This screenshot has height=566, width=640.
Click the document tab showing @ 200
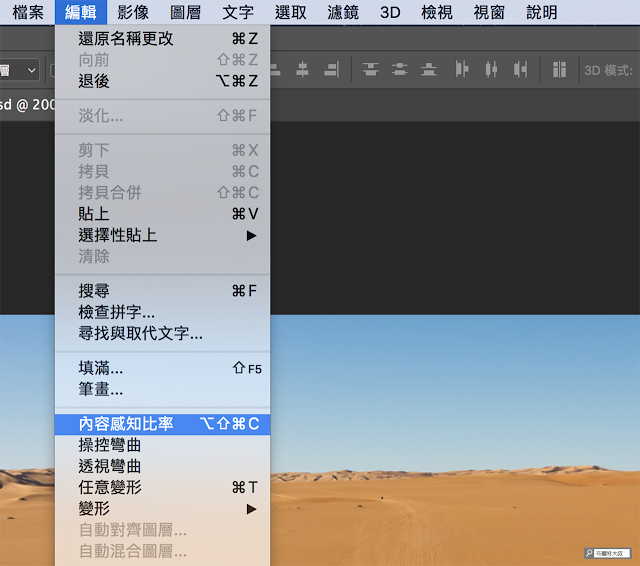click(27, 105)
